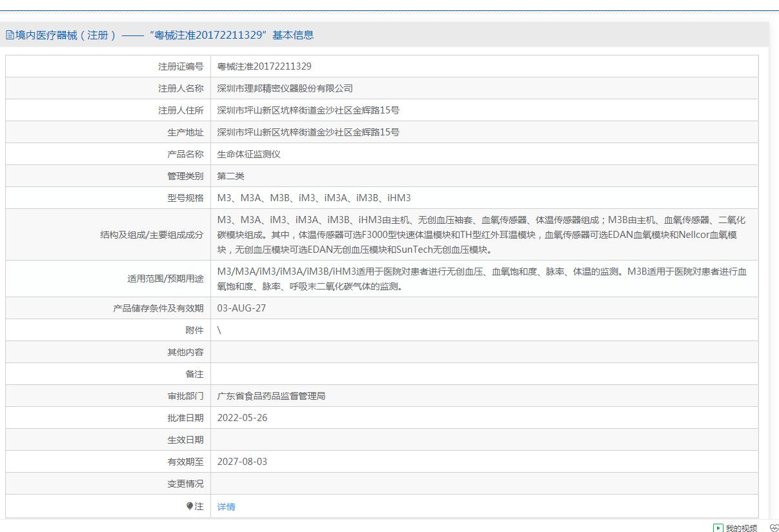Click the heart icon in the bottom corner
Viewport: 779px width, 532px height.
(x=774, y=528)
